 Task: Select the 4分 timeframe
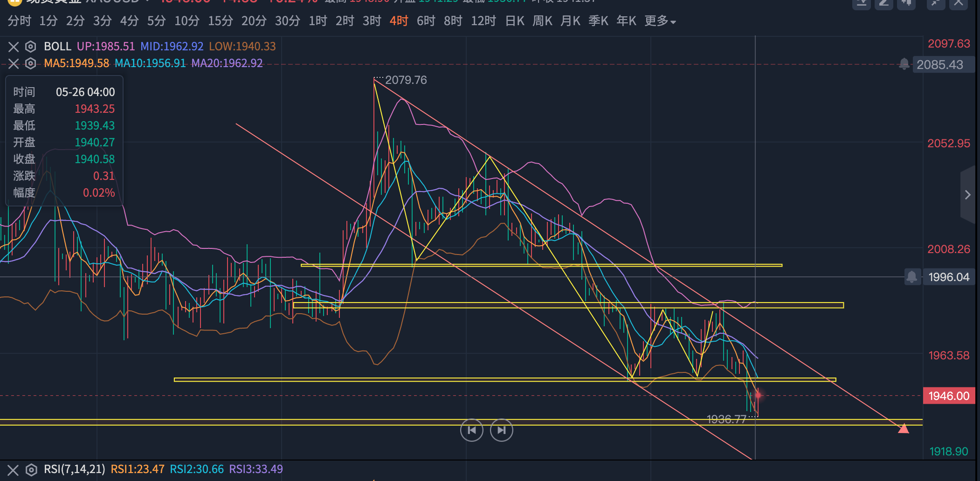[x=129, y=21]
